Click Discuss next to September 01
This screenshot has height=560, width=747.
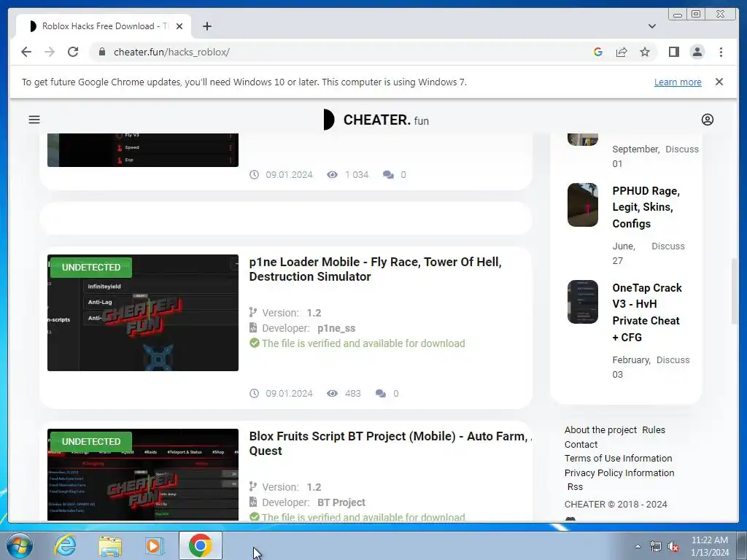pos(682,149)
